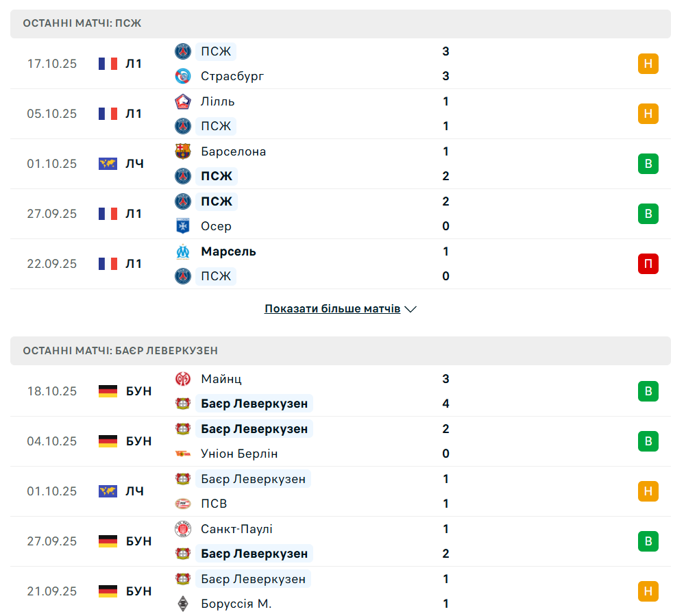Click the Strasbourg club crest icon

pos(183,76)
